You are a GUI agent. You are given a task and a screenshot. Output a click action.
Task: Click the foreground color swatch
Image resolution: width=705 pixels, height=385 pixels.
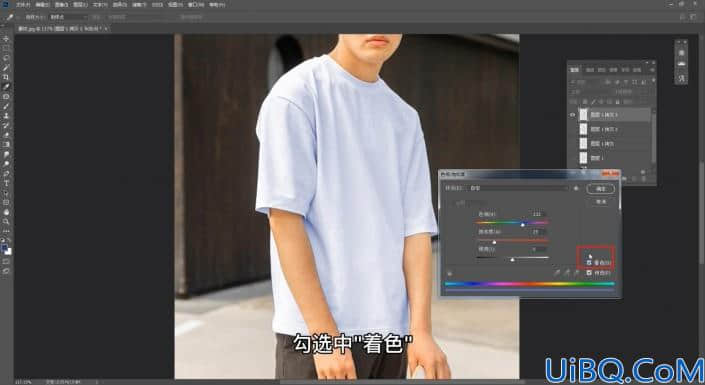[x=4, y=248]
